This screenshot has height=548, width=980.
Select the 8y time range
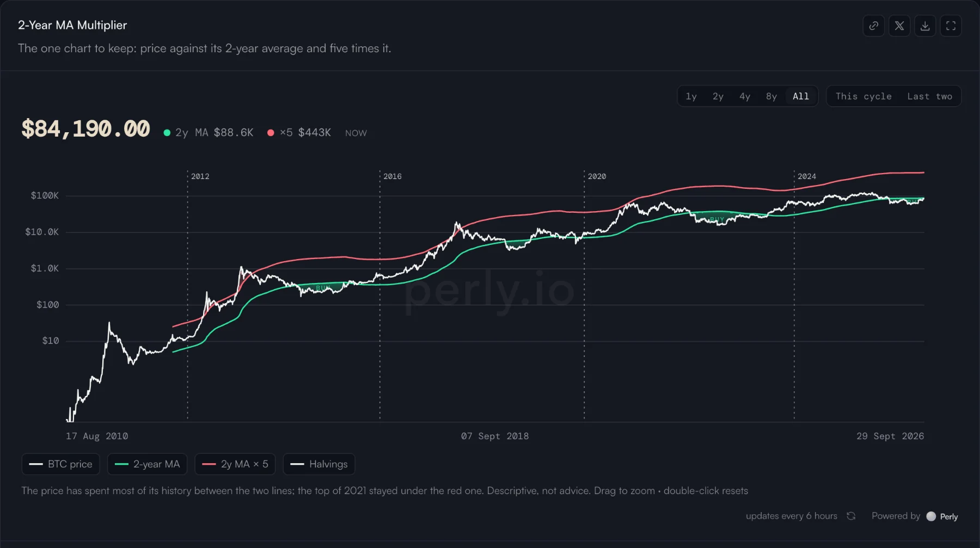771,96
